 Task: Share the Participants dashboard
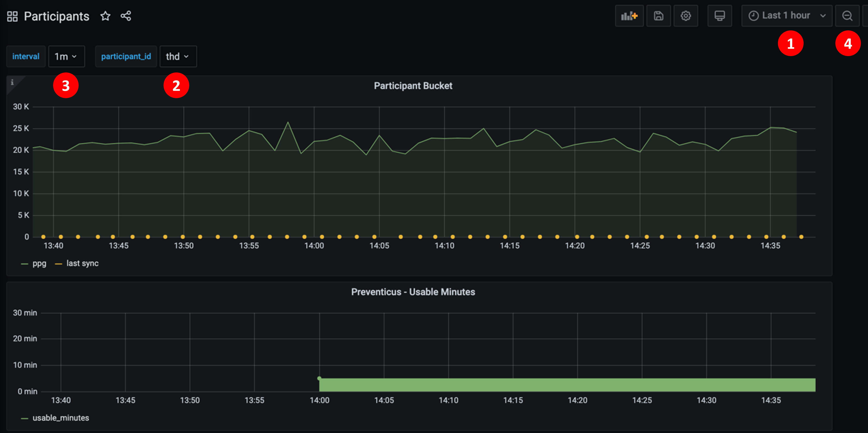click(x=126, y=16)
